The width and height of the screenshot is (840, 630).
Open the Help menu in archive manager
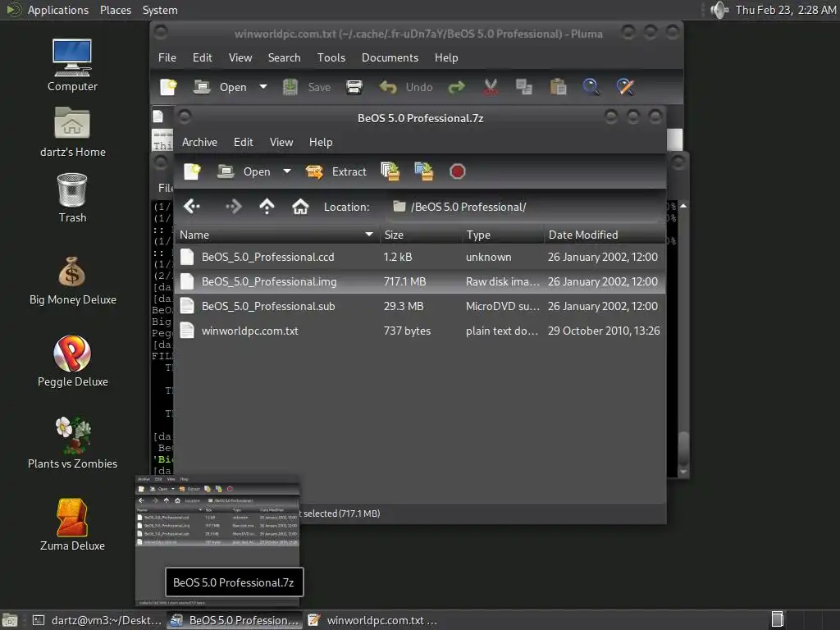coord(321,142)
